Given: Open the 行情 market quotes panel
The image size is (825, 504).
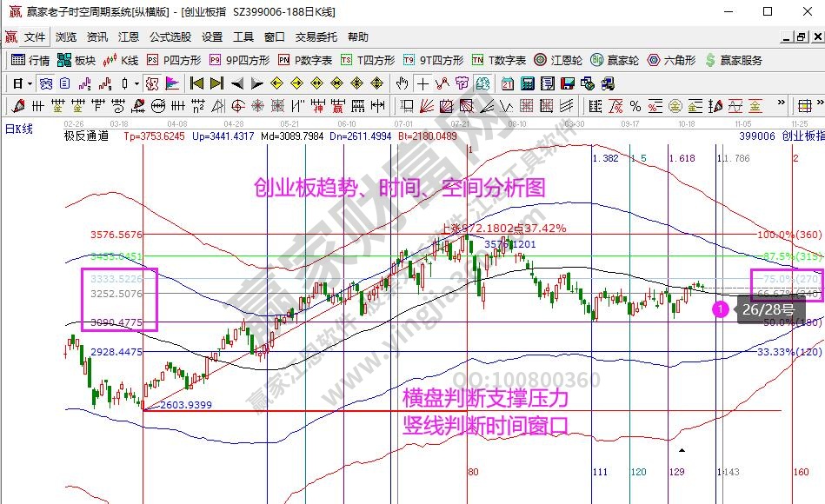Looking at the screenshot, I should click(x=30, y=60).
